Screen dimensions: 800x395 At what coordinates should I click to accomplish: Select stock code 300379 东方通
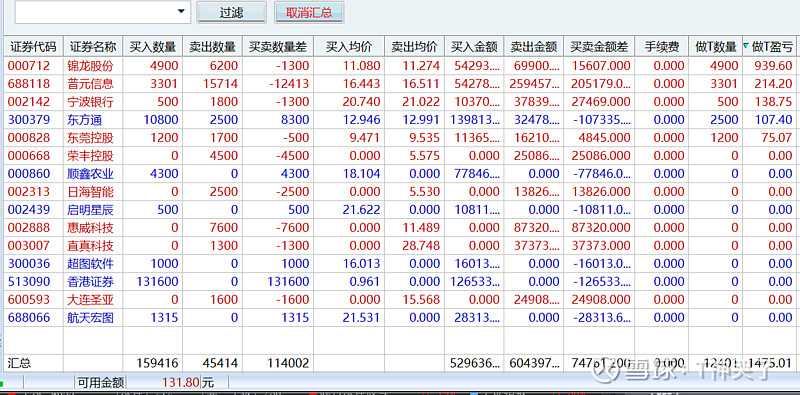coord(400,120)
